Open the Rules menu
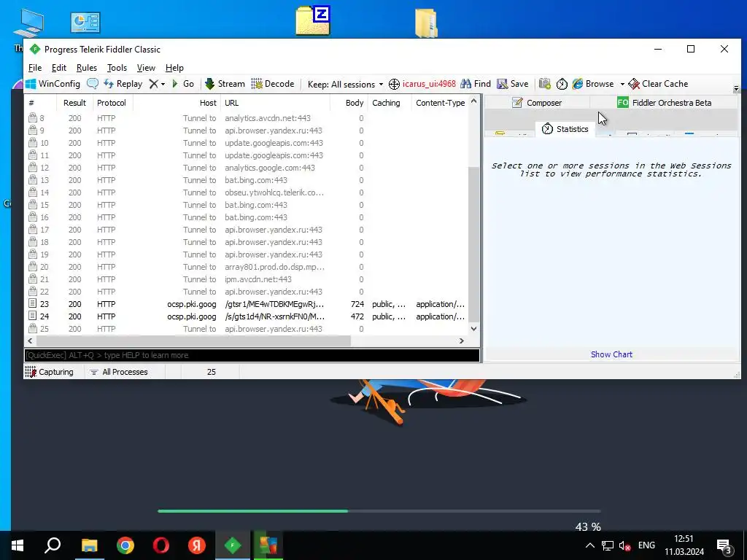Screen dimensions: 747x560 coord(87,68)
